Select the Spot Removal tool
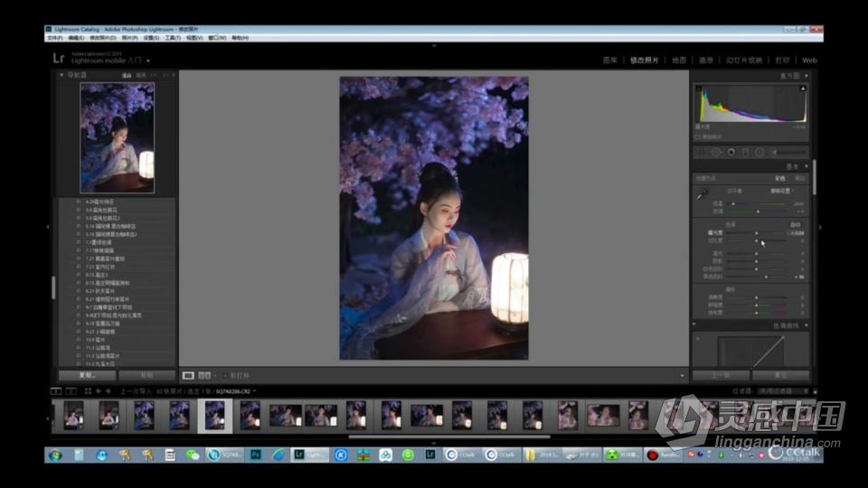The image size is (868, 488). [x=716, y=152]
